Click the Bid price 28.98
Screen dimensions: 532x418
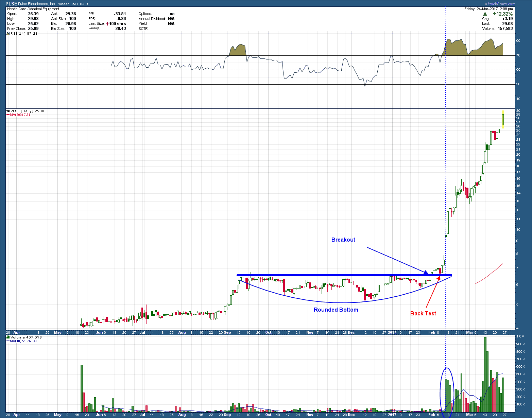click(71, 24)
